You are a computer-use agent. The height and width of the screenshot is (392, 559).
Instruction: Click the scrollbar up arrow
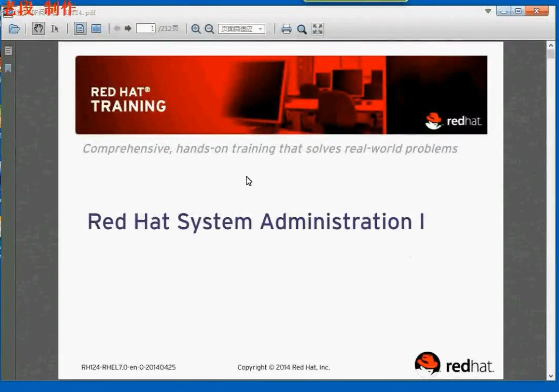(551, 45)
